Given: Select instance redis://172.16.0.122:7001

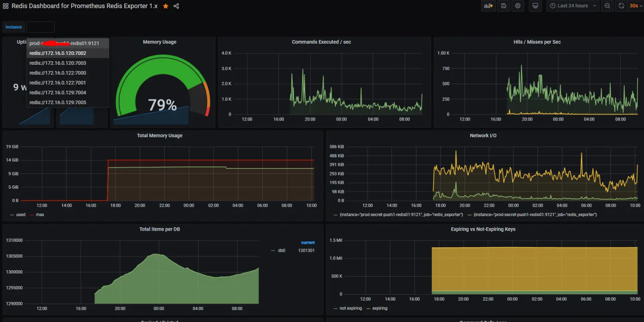Looking at the screenshot, I should [68, 83].
